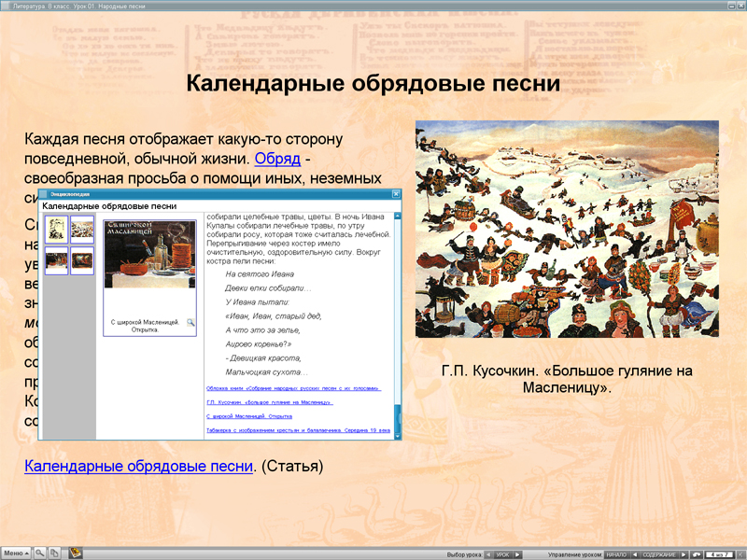Viewport: 747px width, 560px height.
Task: Click scrollbar down arrow in encyclopedia text pane
Action: point(396,435)
